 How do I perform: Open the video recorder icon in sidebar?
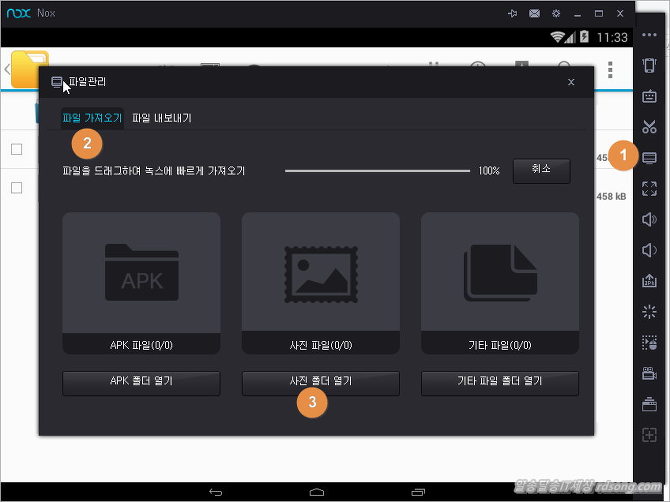[x=649, y=373]
